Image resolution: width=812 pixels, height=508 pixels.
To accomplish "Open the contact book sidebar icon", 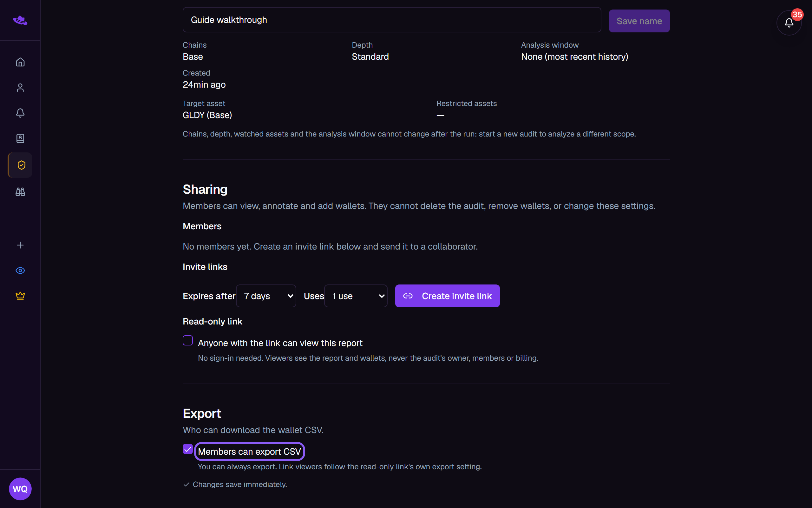I will tap(20, 138).
